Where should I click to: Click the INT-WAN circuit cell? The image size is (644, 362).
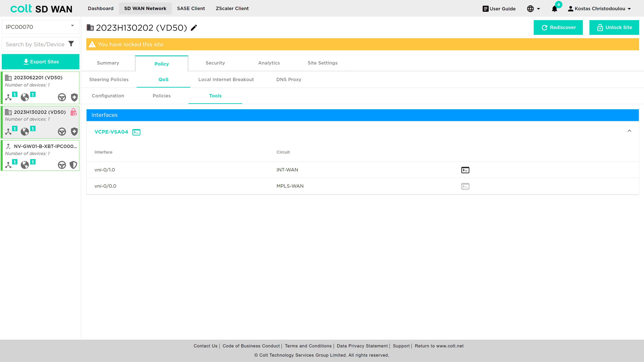(287, 170)
